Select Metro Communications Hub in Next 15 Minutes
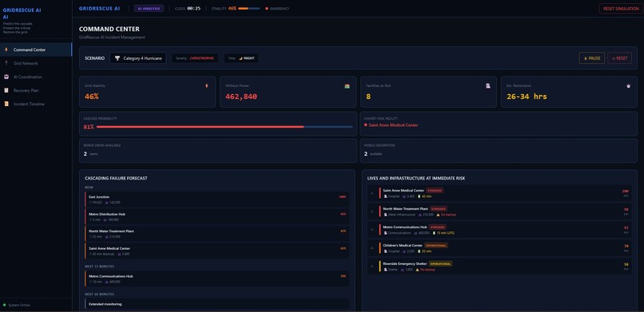Image resolution: width=644 pixels, height=312 pixels. point(217,278)
